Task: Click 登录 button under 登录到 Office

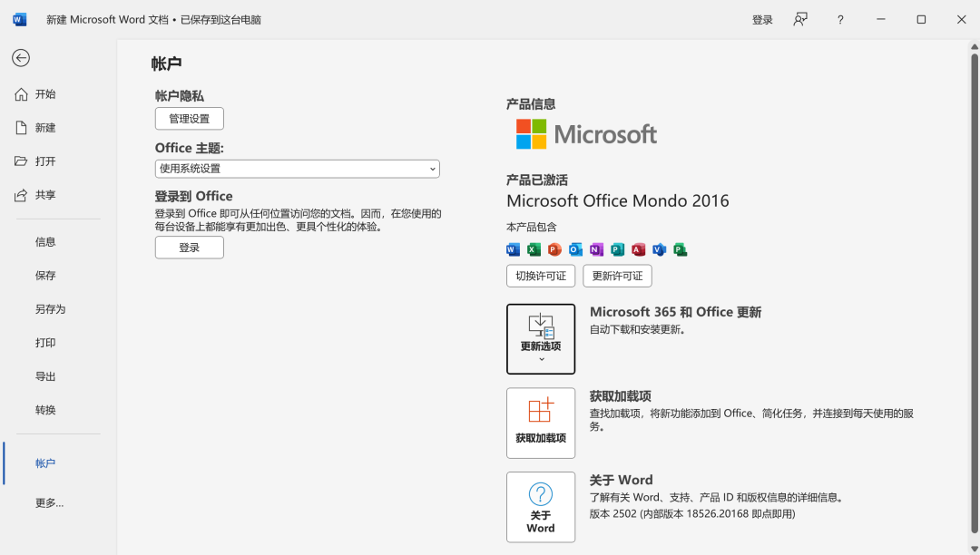Action: [190, 248]
